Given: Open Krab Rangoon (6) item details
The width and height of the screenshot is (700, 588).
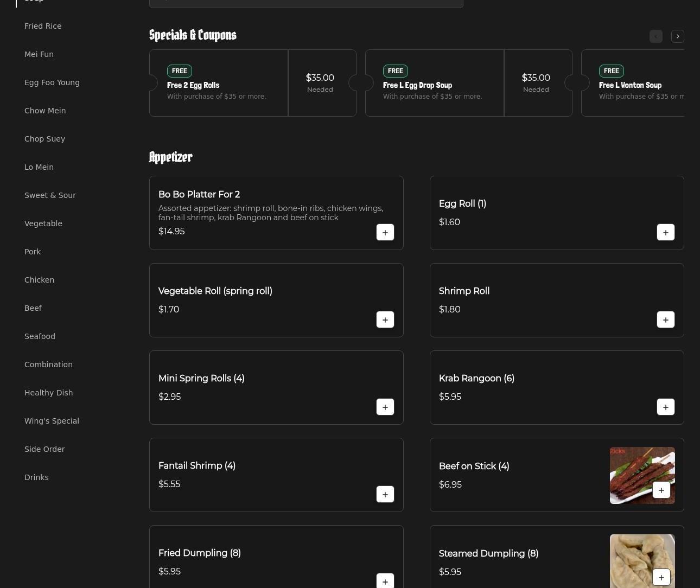Looking at the screenshot, I should 557,387.
